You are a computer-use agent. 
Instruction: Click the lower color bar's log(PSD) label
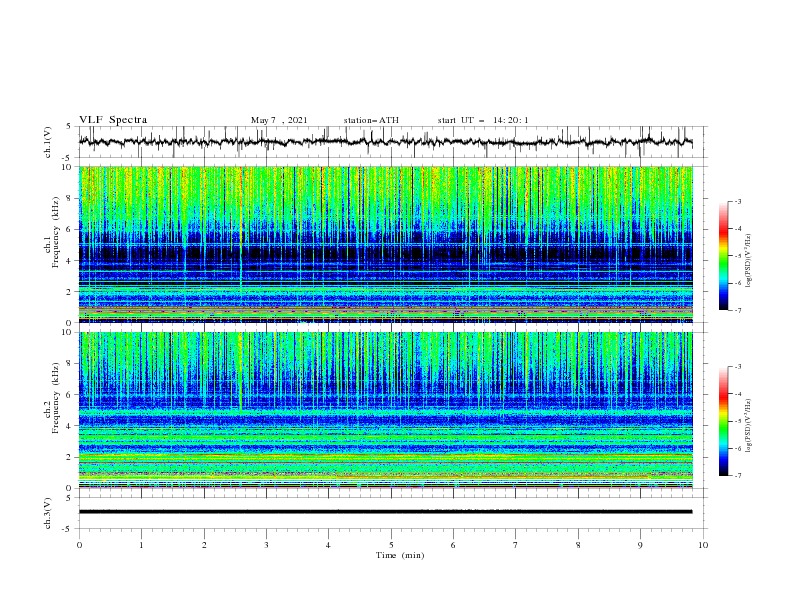[x=748, y=426]
